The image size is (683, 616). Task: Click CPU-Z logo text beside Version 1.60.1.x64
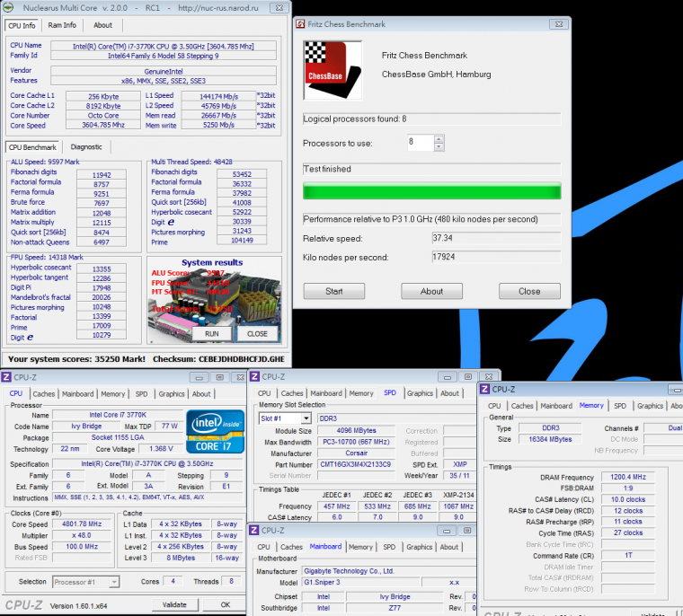24,605
